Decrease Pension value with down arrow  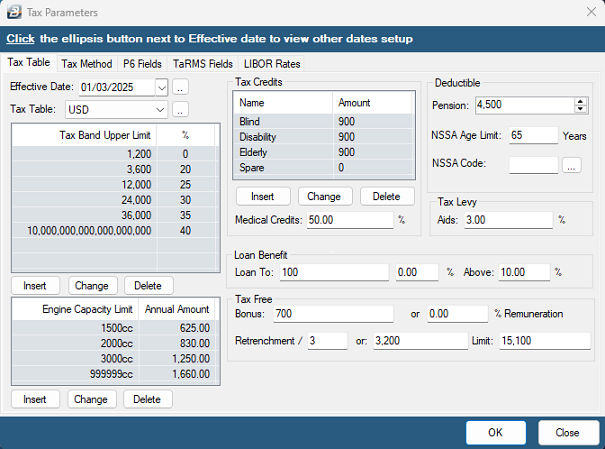pos(580,109)
